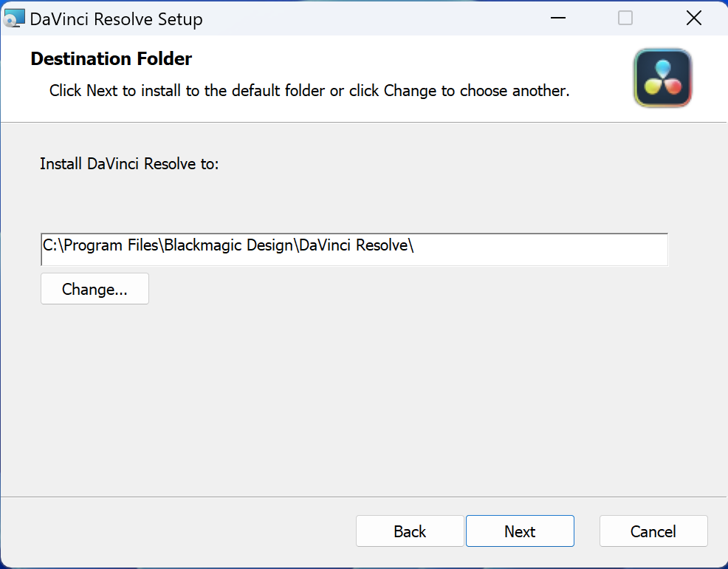Viewport: 728px width, 569px height.
Task: Click the installer disc icon in title bar
Action: coord(15,18)
